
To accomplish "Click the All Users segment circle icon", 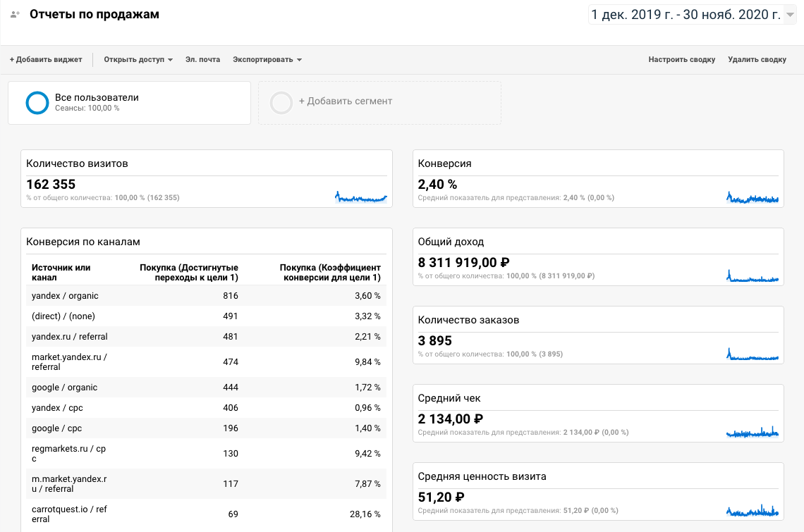I will click(37, 103).
